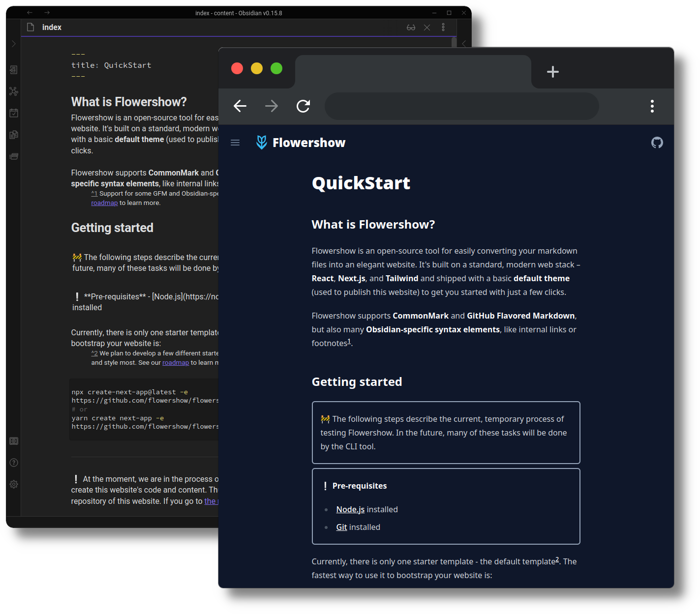Click the ^2 footnote marker in Obsidian
Screen dimensions: 700x614
coord(94,353)
